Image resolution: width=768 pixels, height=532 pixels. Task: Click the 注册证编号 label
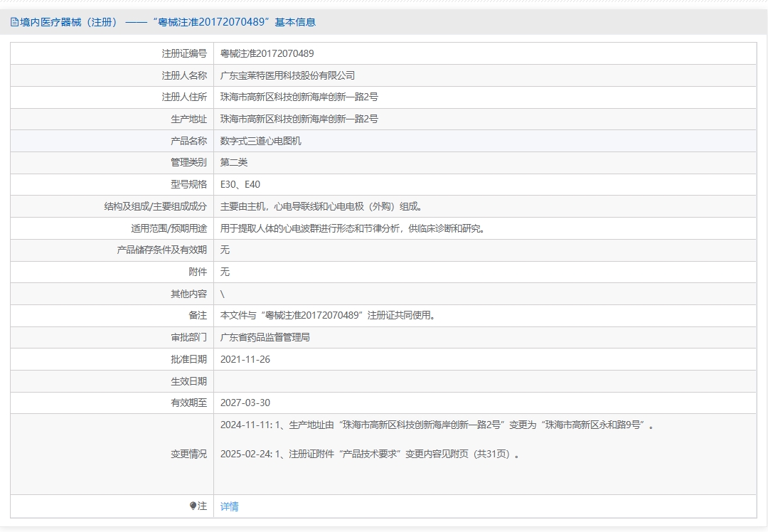(x=184, y=53)
